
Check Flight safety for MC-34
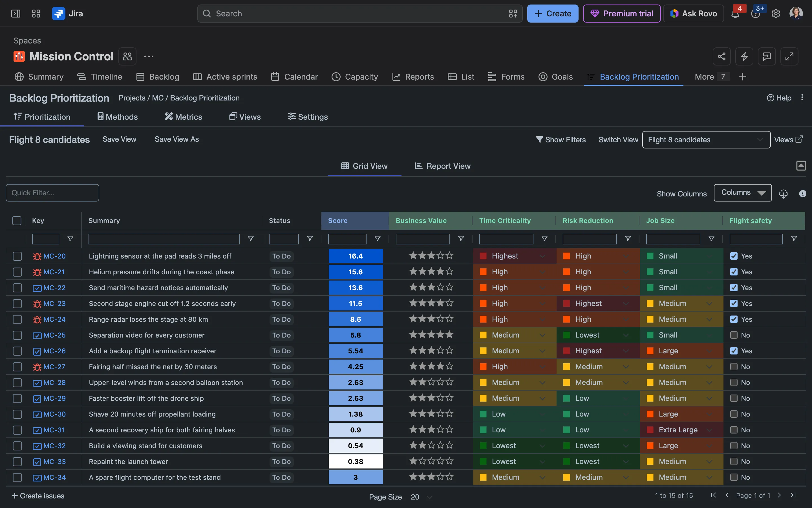tap(734, 477)
